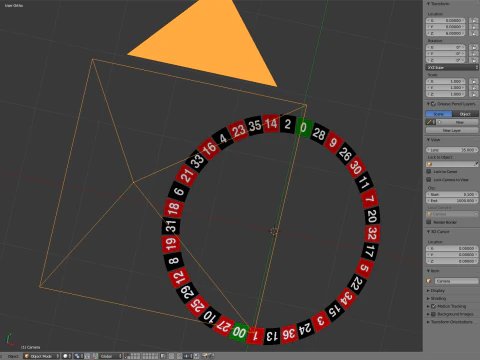
Task: Expand the Motion Tracking panel
Action: (x=429, y=306)
